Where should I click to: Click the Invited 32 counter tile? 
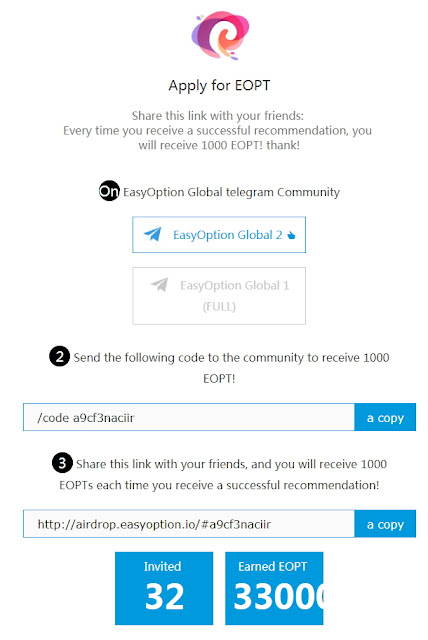pos(164,588)
